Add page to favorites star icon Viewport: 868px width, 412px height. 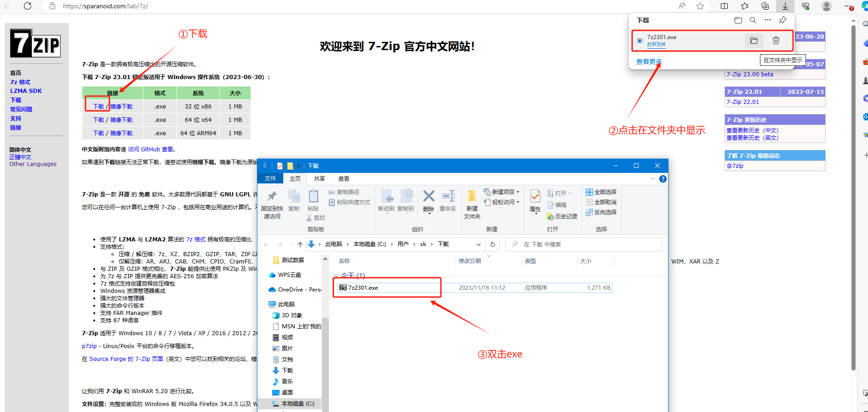pos(700,6)
